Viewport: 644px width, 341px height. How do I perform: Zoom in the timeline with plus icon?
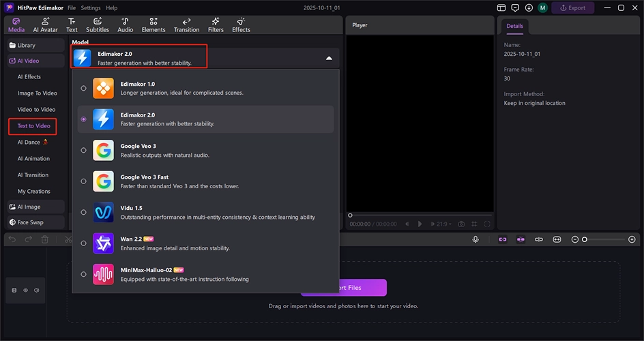click(x=632, y=239)
